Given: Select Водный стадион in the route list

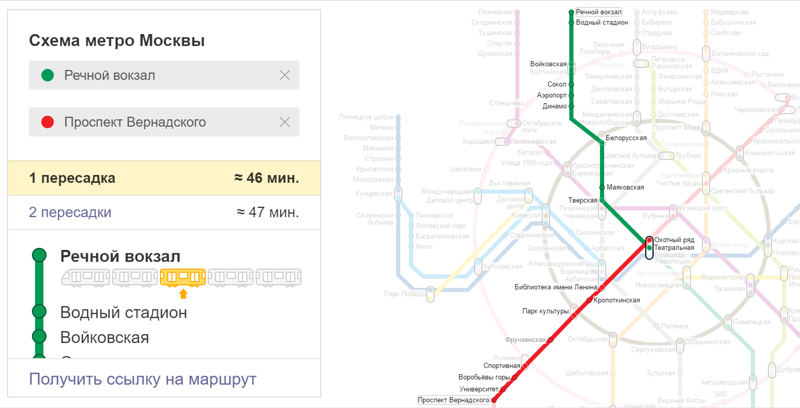Looking at the screenshot, I should tap(123, 312).
